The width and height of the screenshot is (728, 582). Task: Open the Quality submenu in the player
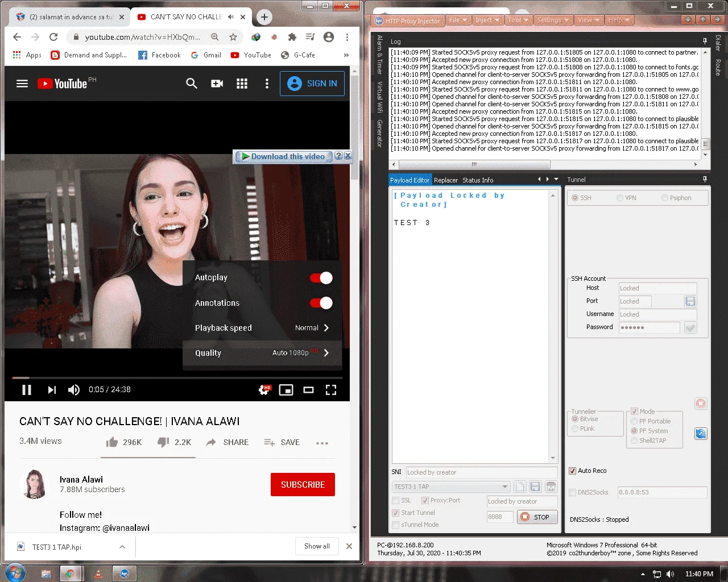[x=262, y=353]
